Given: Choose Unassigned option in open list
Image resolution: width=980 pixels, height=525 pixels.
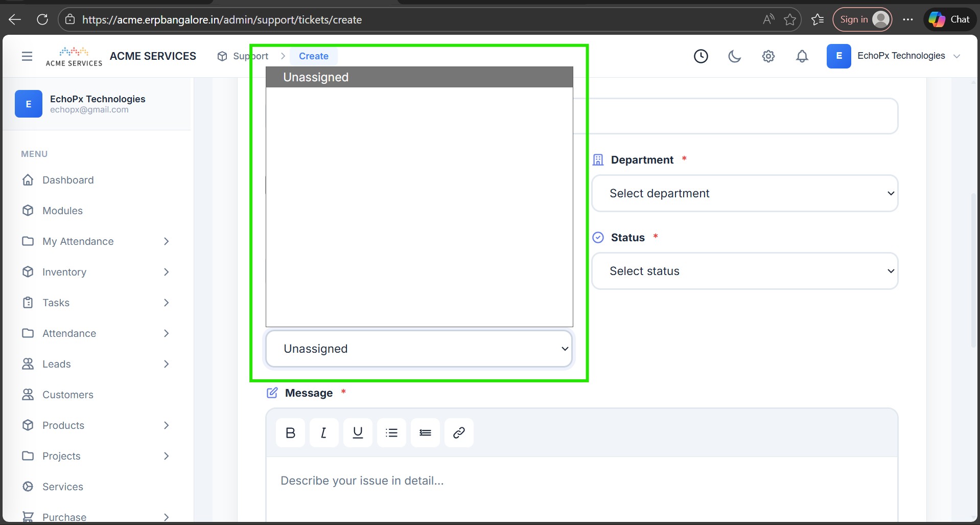Looking at the screenshot, I should [x=418, y=77].
